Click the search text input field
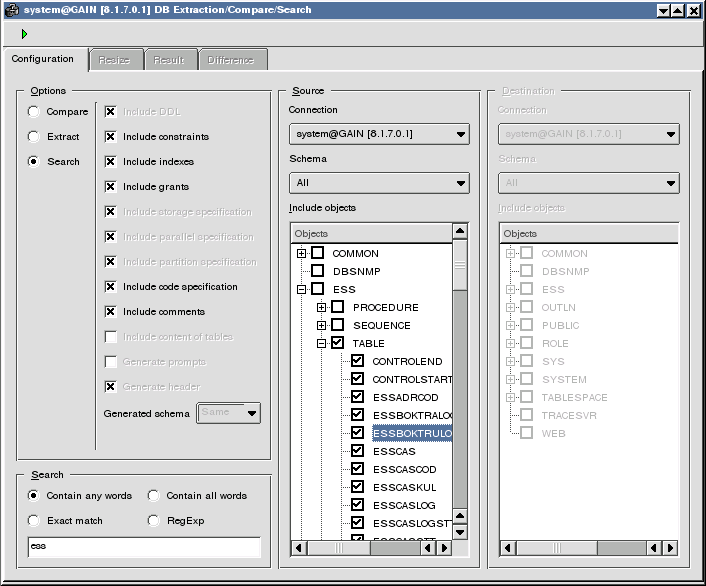This screenshot has width=706, height=586. pos(143,547)
